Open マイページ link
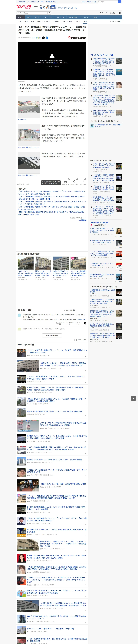This screenshot has width=138, height=644. pyautogui.click(x=103, y=13)
